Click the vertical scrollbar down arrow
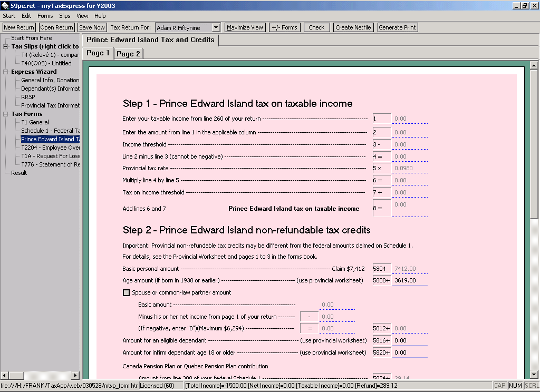This screenshot has height=392, width=540. click(534, 375)
